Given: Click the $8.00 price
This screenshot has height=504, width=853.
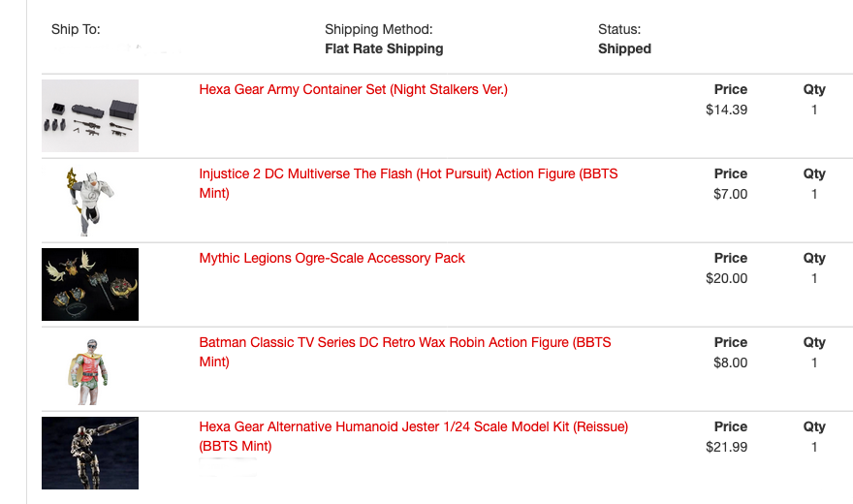Looking at the screenshot, I should (x=730, y=362).
